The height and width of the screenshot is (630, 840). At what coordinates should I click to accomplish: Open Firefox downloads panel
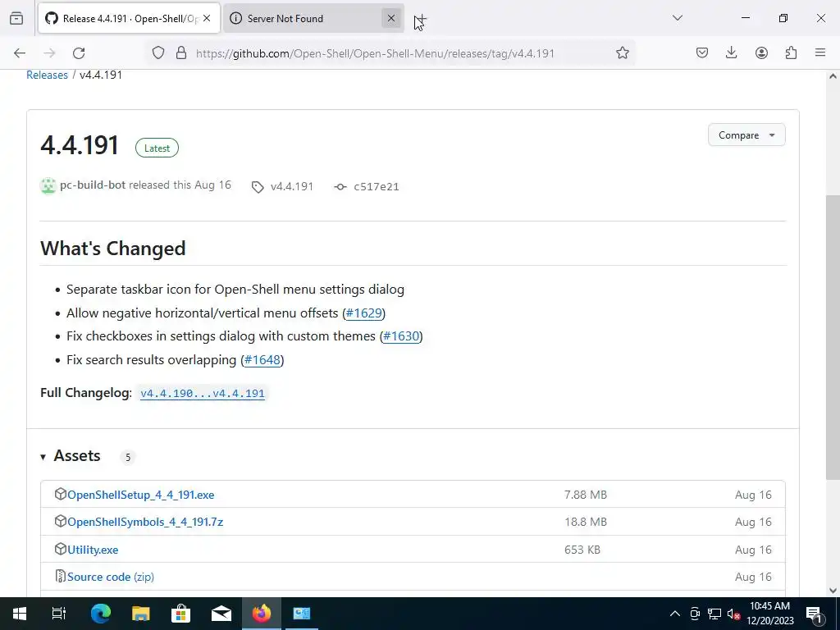click(731, 52)
